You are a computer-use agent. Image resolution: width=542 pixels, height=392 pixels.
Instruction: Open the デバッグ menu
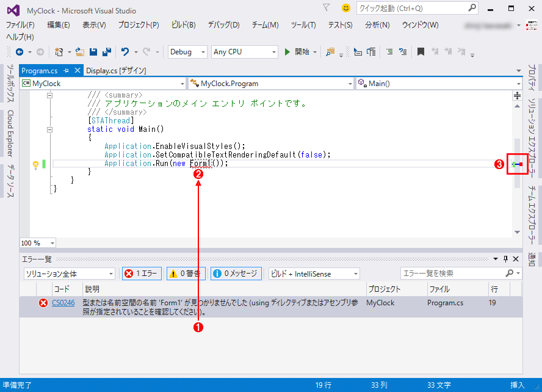pos(223,25)
